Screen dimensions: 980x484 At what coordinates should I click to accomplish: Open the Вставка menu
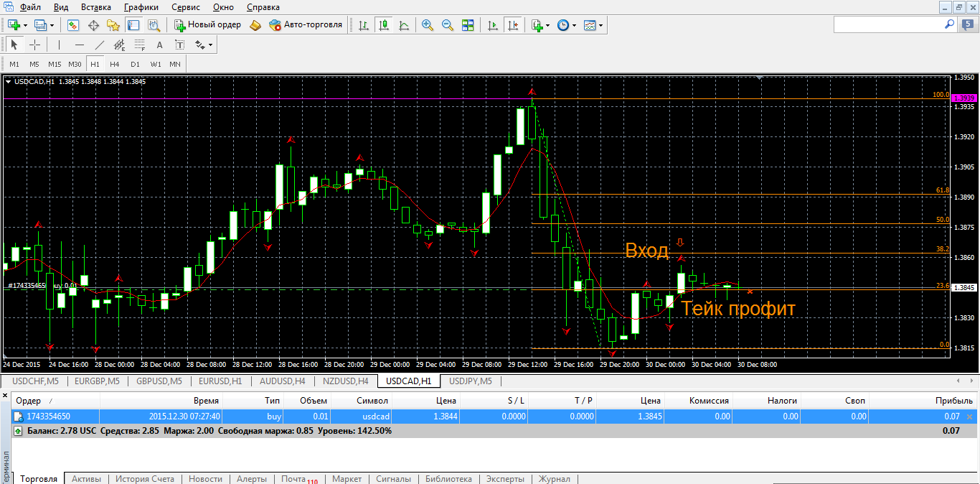point(96,7)
